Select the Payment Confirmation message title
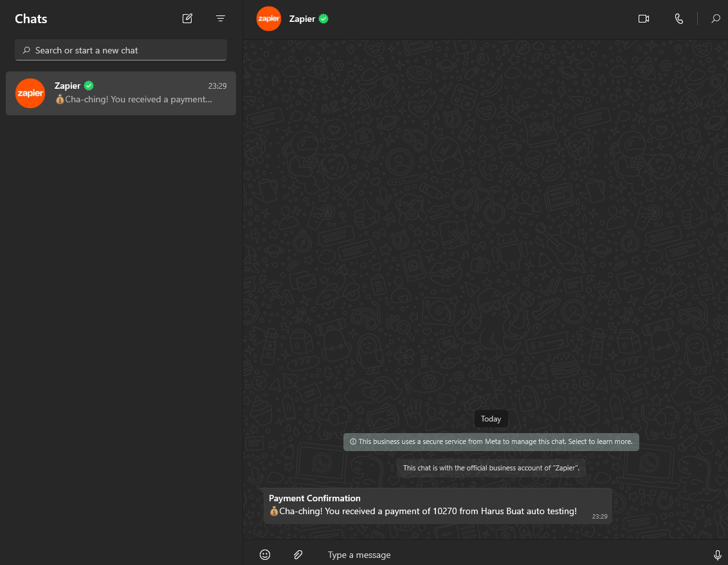Image resolution: width=728 pixels, height=565 pixels. [x=314, y=498]
